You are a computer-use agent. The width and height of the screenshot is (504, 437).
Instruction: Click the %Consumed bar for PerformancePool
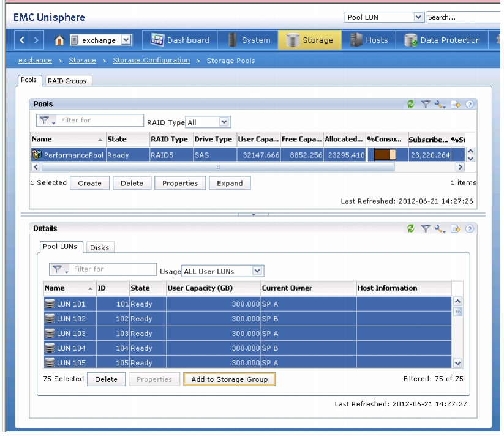(x=385, y=155)
